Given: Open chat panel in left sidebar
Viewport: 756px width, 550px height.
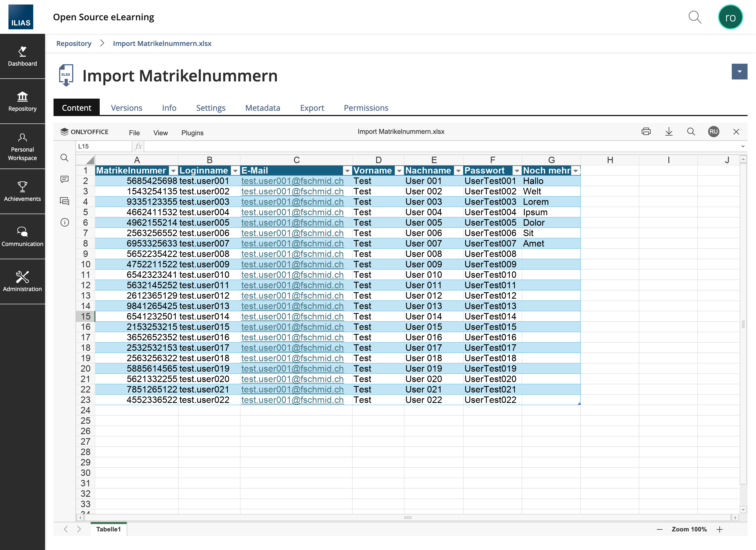Looking at the screenshot, I should click(x=64, y=201).
